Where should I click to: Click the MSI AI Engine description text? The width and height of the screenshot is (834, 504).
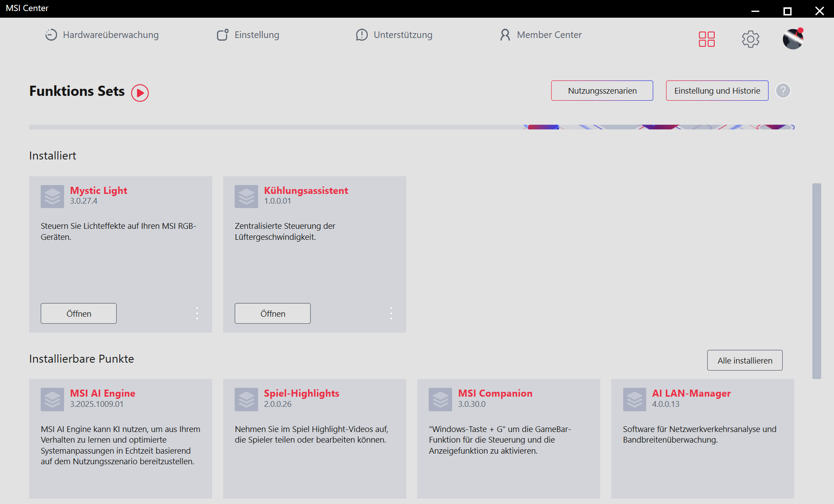[121, 445]
